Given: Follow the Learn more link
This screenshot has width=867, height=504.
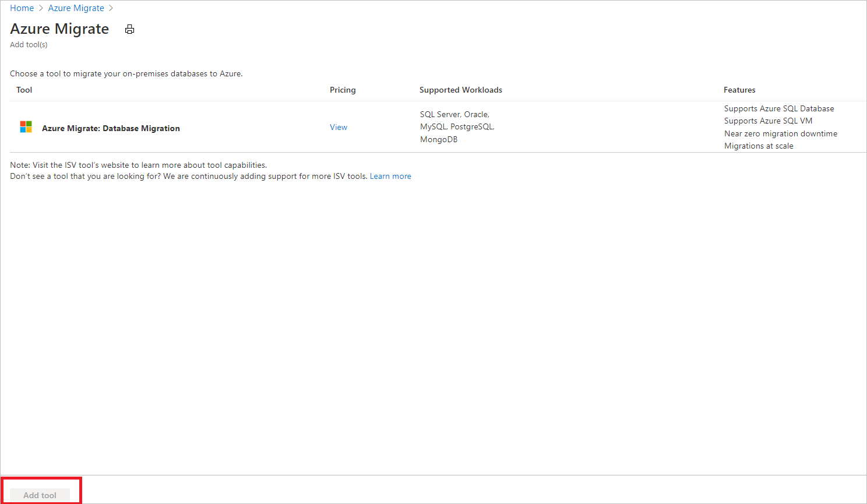Looking at the screenshot, I should (390, 176).
